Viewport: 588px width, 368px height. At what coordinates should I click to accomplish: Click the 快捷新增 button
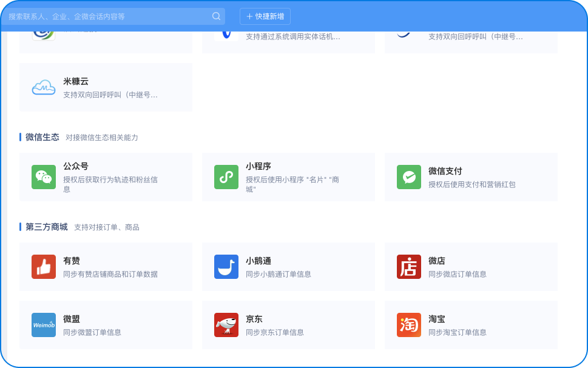pyautogui.click(x=265, y=16)
